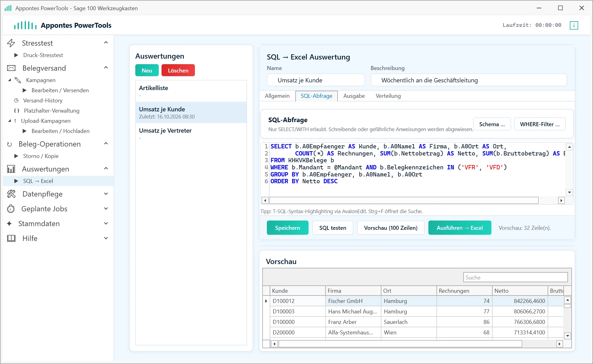Open the WHERE-Filter ... dialog
The height and width of the screenshot is (364, 593).
540,124
